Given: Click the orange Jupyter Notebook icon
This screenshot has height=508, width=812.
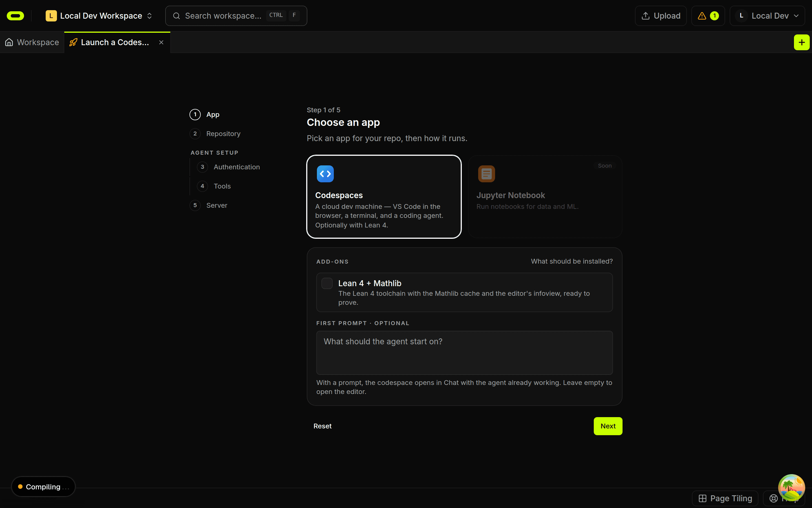Looking at the screenshot, I should [486, 174].
